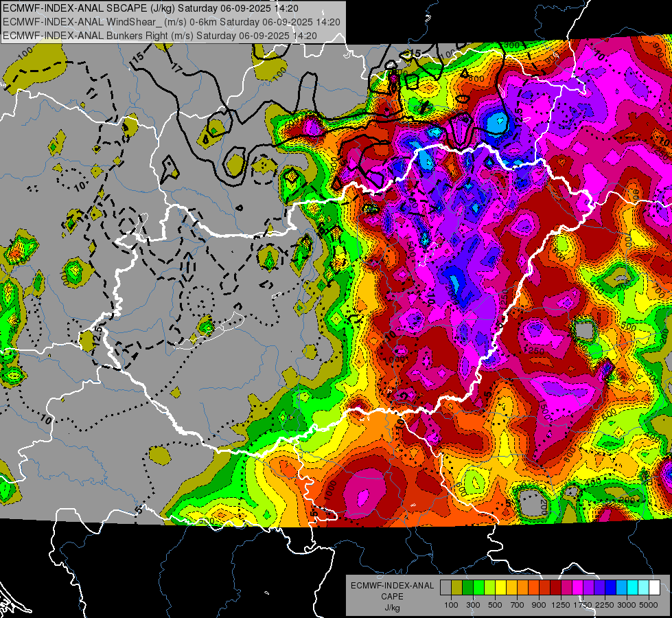
Task: Click the 3000 value under the color bar
Action: (x=627, y=605)
